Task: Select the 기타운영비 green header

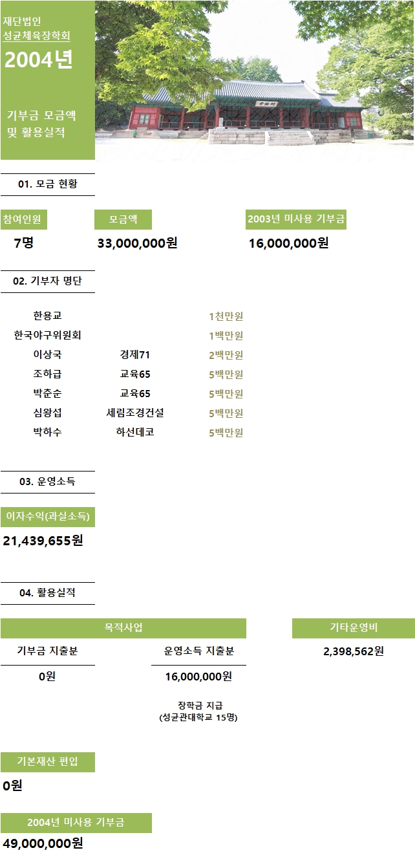Action: pyautogui.click(x=354, y=628)
